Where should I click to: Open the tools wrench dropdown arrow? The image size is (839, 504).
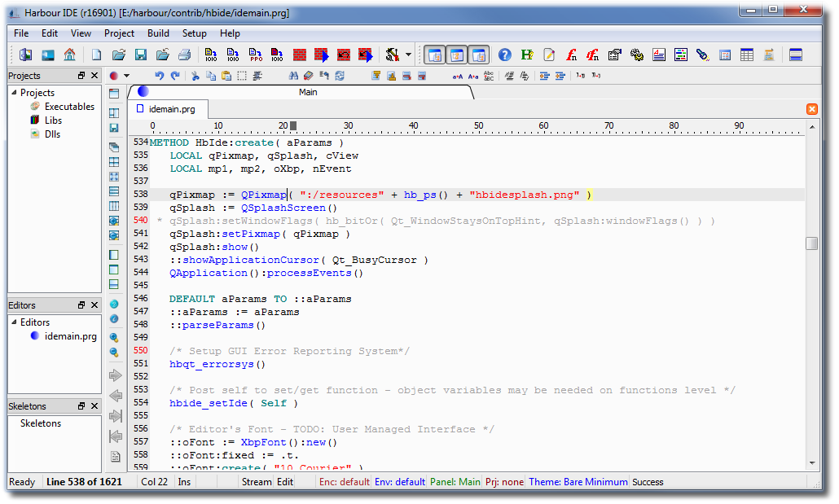408,55
